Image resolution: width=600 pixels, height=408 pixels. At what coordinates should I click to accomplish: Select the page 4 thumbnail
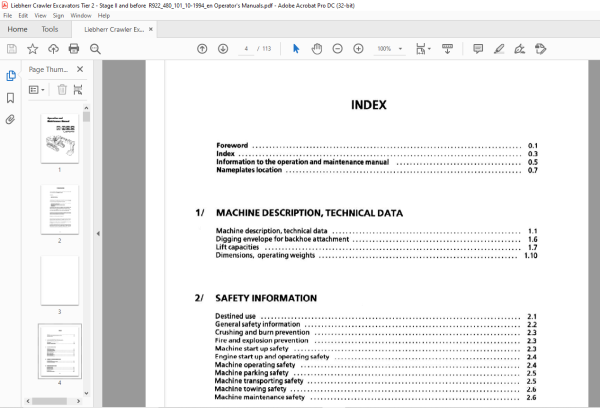pyautogui.click(x=60, y=351)
